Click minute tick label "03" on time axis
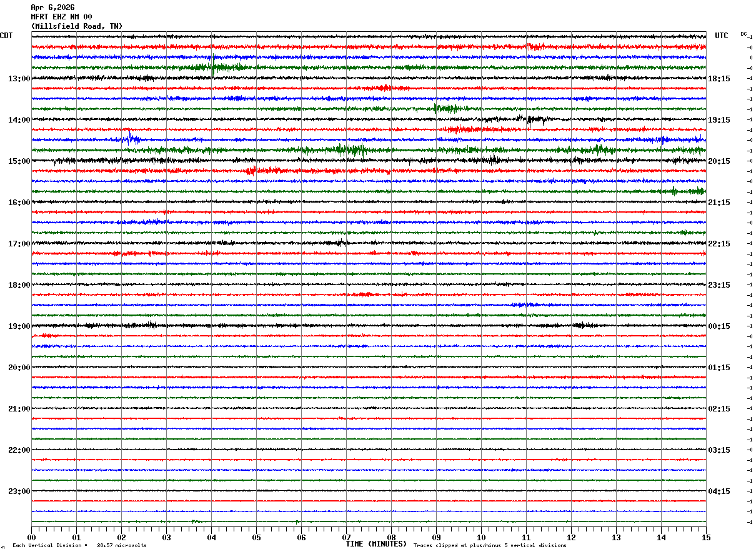The image size is (756, 554). [166, 537]
